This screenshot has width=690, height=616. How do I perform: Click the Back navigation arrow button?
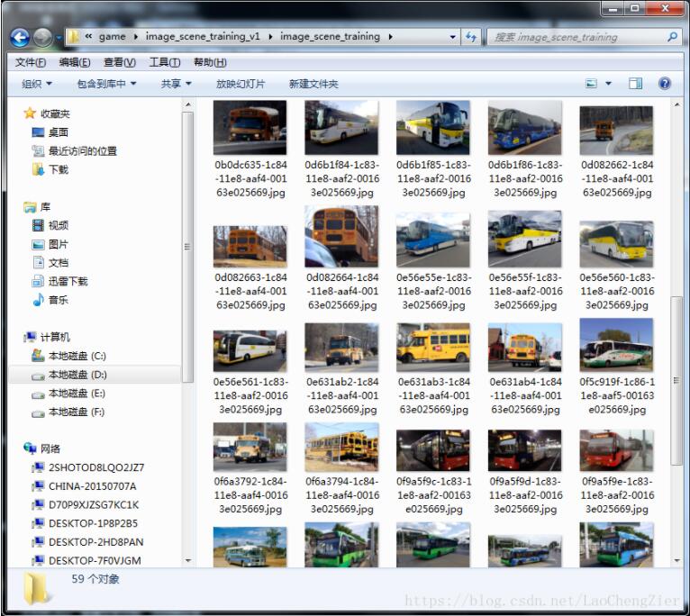20,38
